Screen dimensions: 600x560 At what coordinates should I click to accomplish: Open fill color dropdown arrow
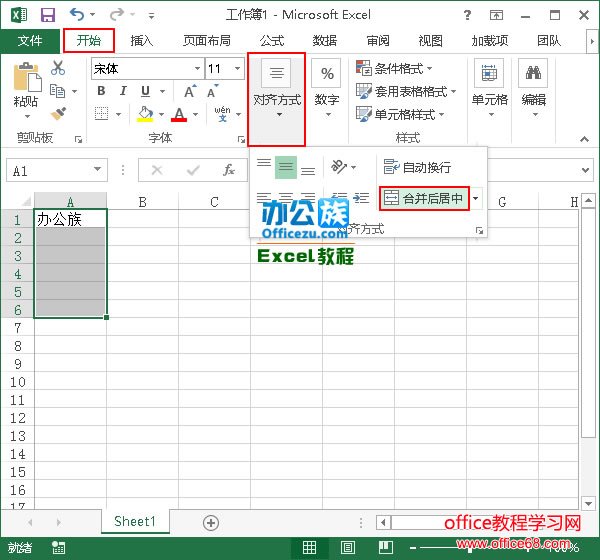[161, 114]
